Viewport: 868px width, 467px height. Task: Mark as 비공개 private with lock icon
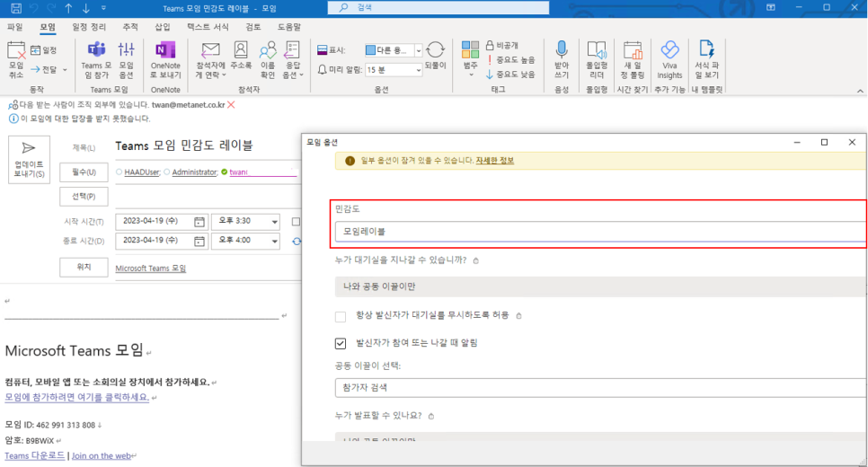click(502, 46)
